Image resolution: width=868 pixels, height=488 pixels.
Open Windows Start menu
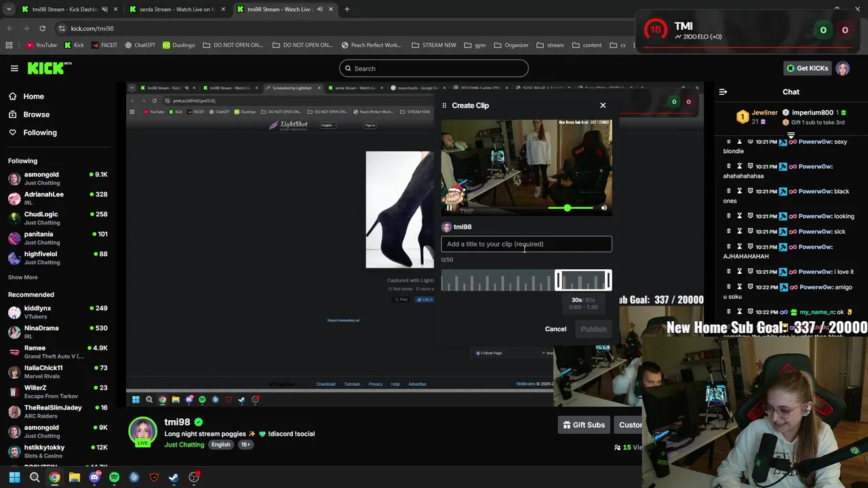click(x=14, y=477)
